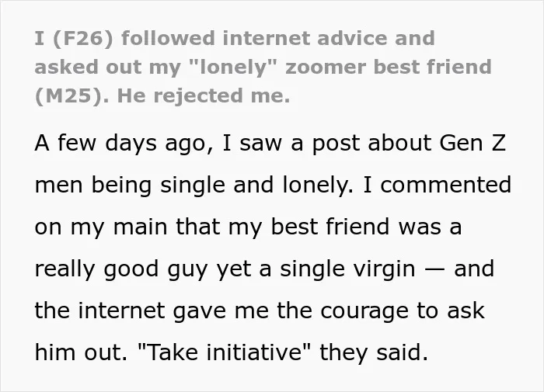The image size is (544, 392).
Task: Click the phrase "I commented"
Action: click(x=437, y=185)
